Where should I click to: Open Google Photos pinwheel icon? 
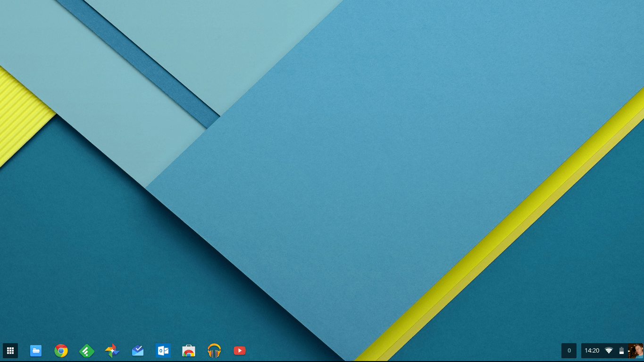pos(112,351)
